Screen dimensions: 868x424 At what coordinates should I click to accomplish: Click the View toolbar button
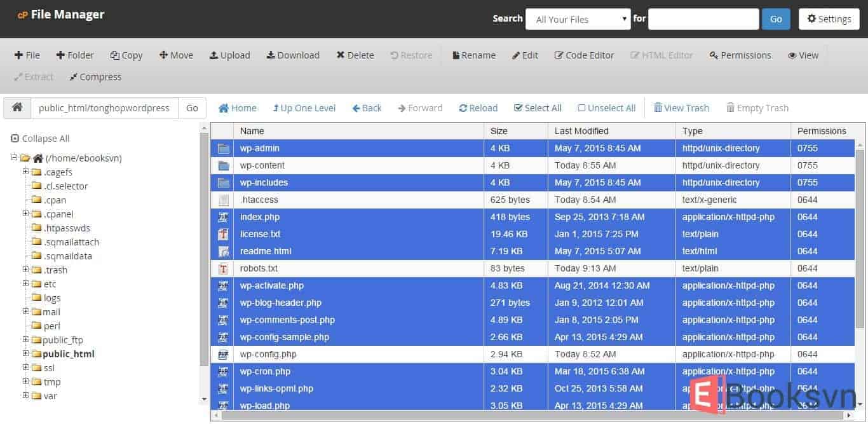pos(803,55)
